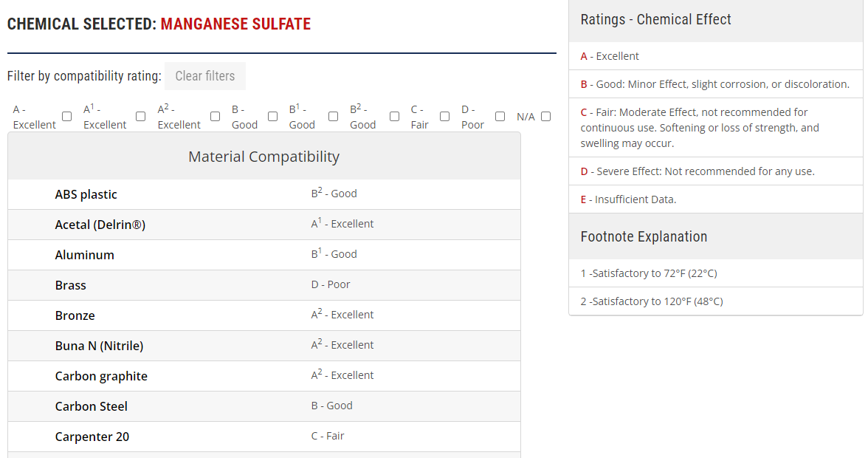Tick the D - Poor filter checkbox

click(500, 117)
